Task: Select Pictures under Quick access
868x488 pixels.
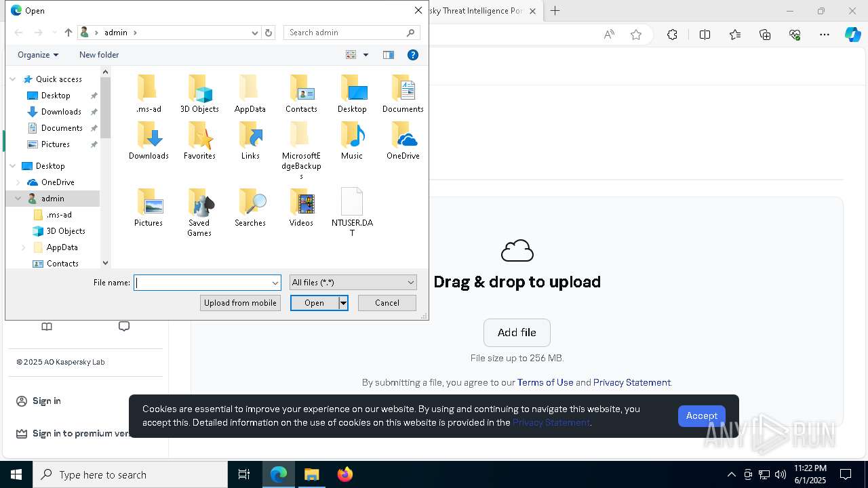Action: pos(55,144)
